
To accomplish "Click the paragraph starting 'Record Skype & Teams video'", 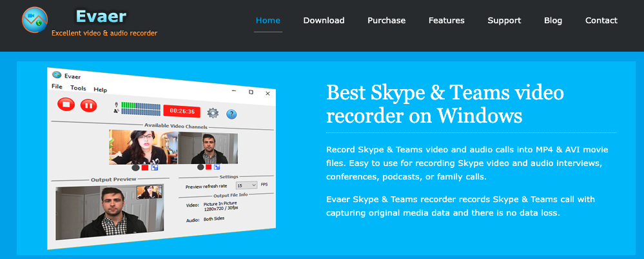I will coord(467,163).
